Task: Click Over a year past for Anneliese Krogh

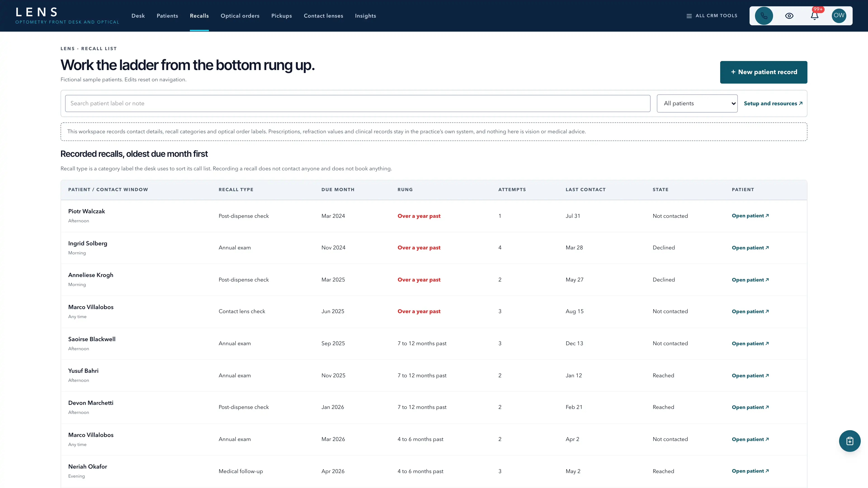Action: click(x=419, y=279)
